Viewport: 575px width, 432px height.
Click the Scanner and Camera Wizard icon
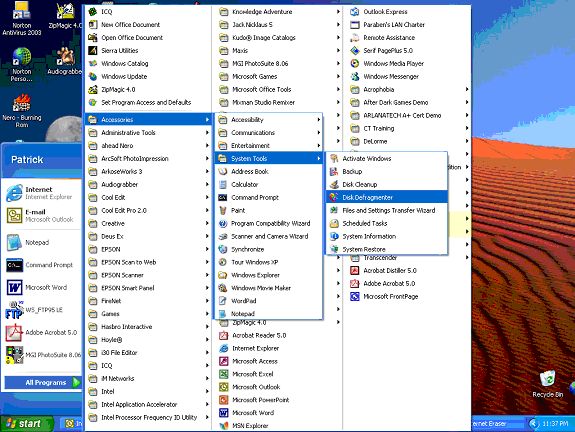[x=223, y=236]
